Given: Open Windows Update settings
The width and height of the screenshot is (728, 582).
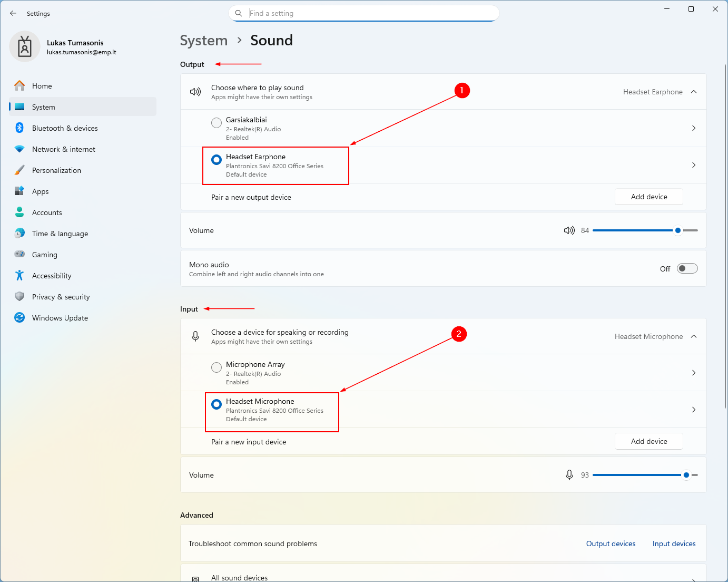Looking at the screenshot, I should pos(60,317).
